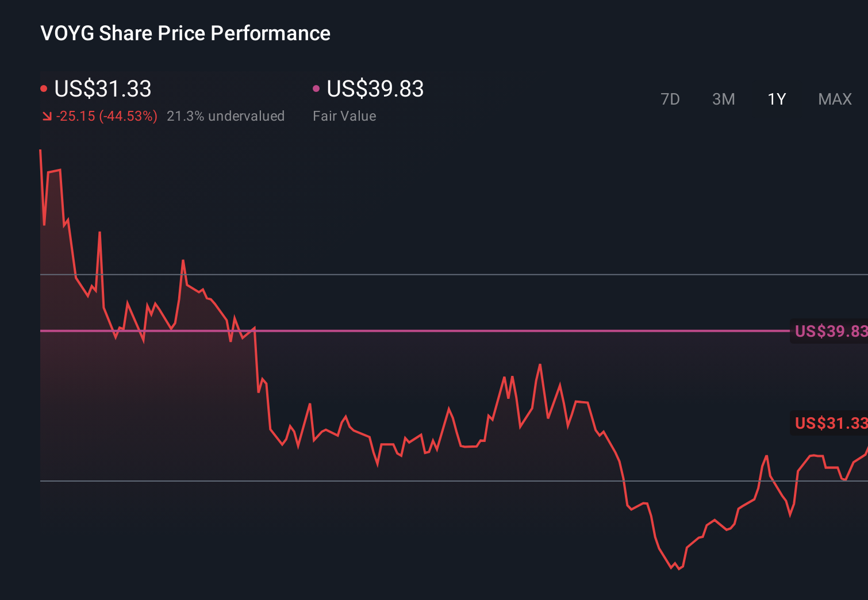
Task: Click the VOYG Share Price Performance title
Action: click(x=185, y=33)
